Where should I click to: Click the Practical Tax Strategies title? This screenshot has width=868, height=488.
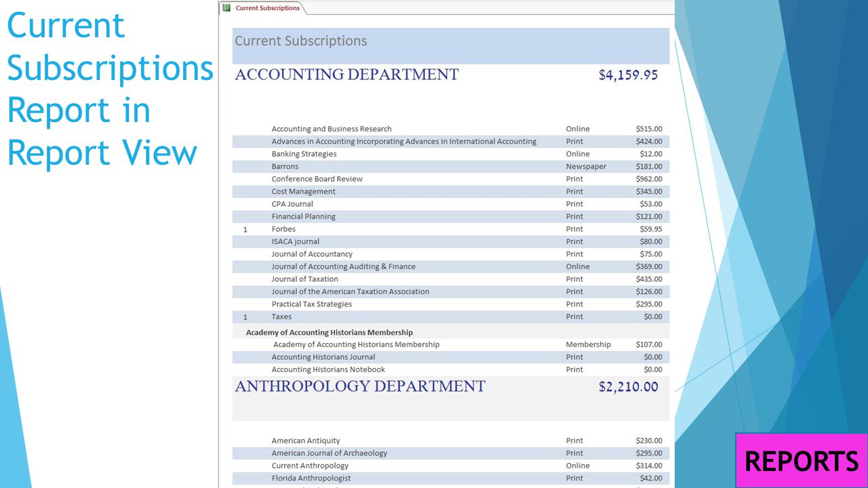(312, 304)
